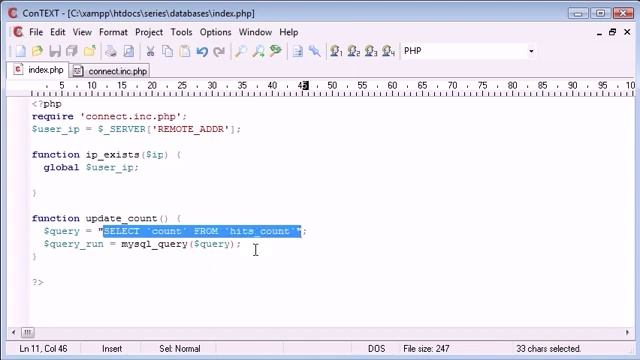
Task: Switch to the index.php tab
Action: (x=38, y=70)
